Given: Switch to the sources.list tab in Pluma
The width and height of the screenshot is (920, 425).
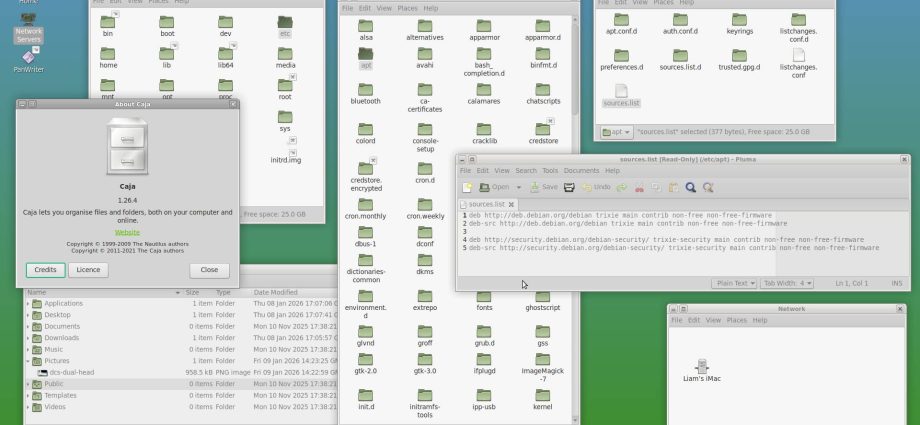Looking at the screenshot, I should pos(486,204).
